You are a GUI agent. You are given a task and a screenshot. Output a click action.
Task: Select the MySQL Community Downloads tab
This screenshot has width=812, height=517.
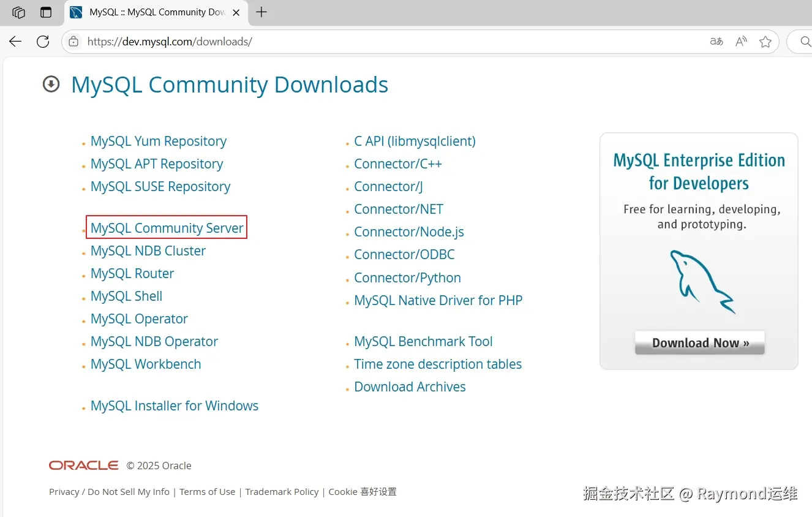click(x=156, y=12)
